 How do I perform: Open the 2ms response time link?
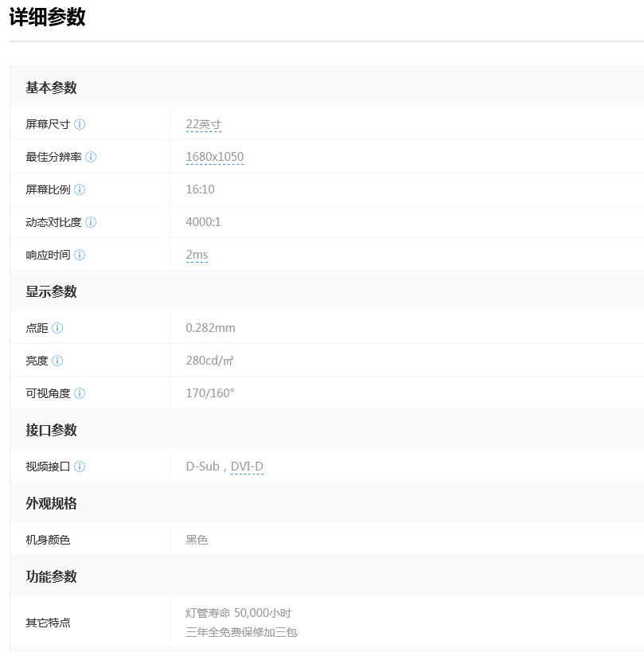pos(196,255)
